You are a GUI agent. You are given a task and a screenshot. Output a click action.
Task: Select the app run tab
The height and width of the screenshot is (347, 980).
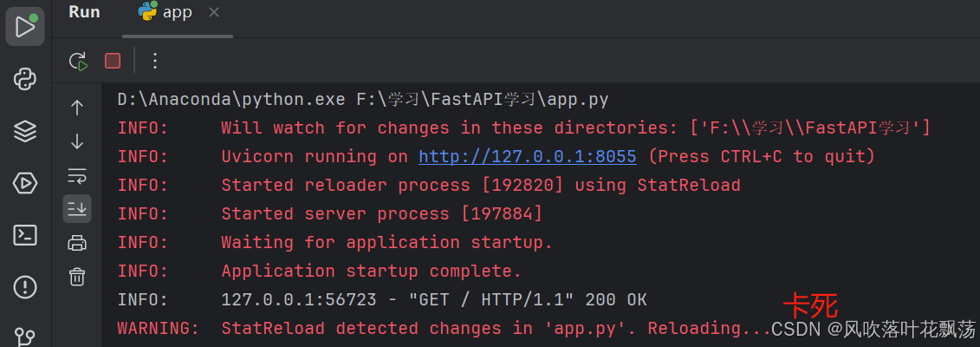[x=165, y=12]
